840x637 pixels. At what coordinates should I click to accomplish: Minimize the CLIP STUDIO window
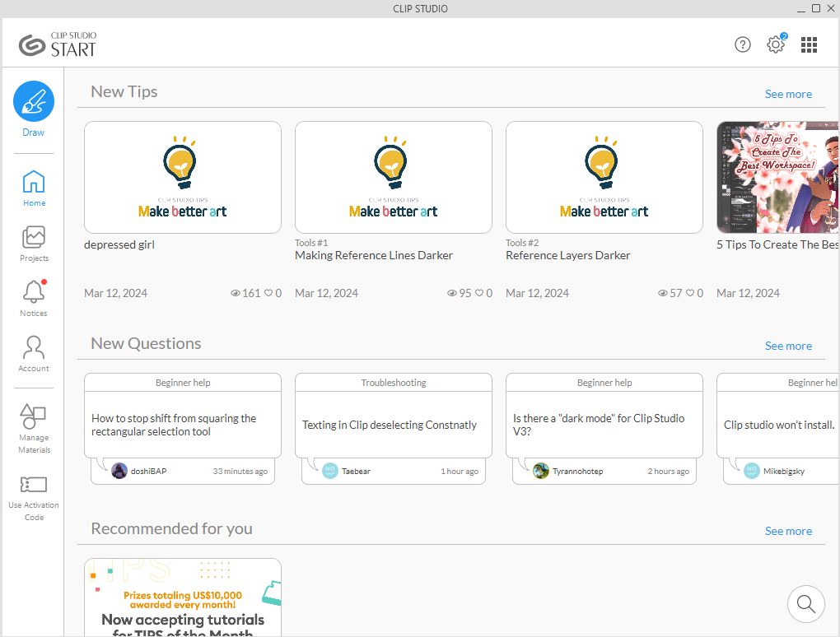click(x=801, y=9)
